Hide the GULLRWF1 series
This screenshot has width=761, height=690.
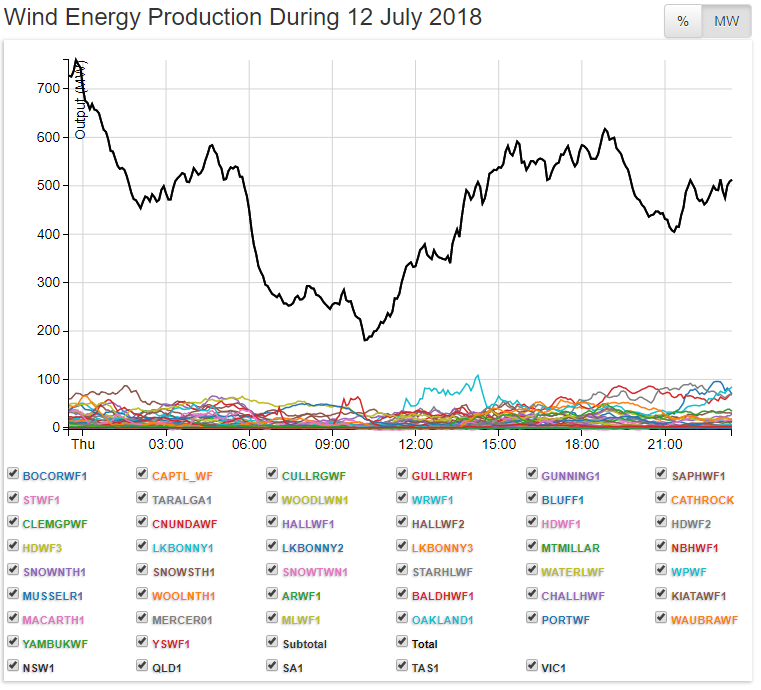point(402,475)
